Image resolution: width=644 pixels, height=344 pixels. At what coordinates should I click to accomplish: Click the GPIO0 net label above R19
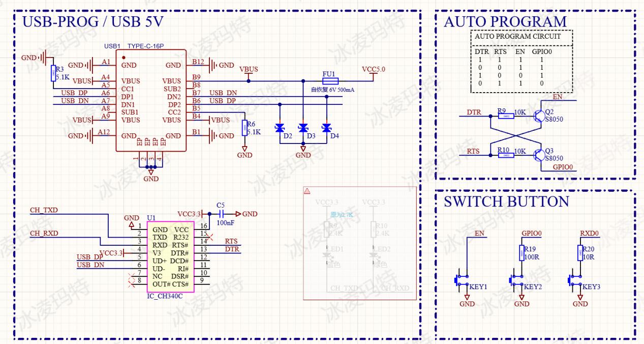coord(532,234)
